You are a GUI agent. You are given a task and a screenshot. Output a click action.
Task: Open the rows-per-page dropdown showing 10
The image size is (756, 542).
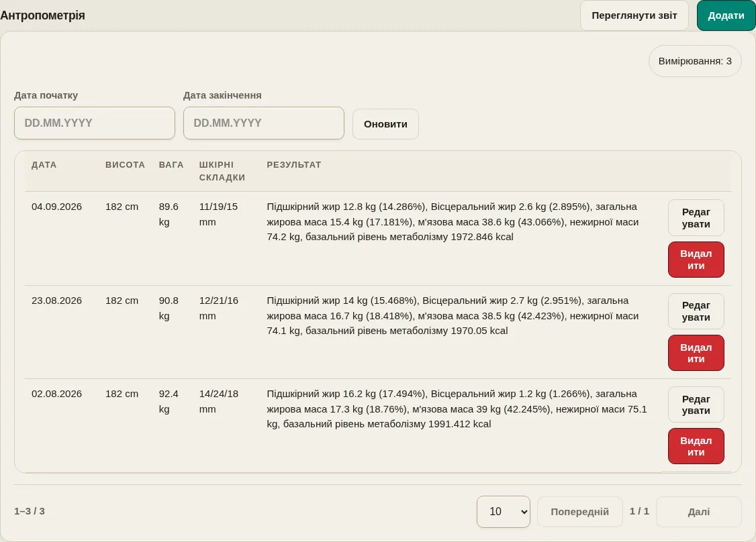(x=504, y=512)
